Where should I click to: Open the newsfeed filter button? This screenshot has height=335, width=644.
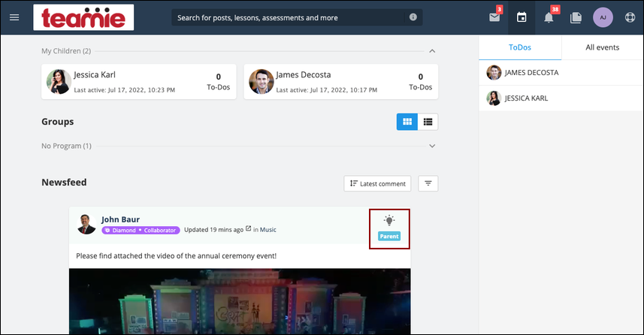(x=428, y=183)
